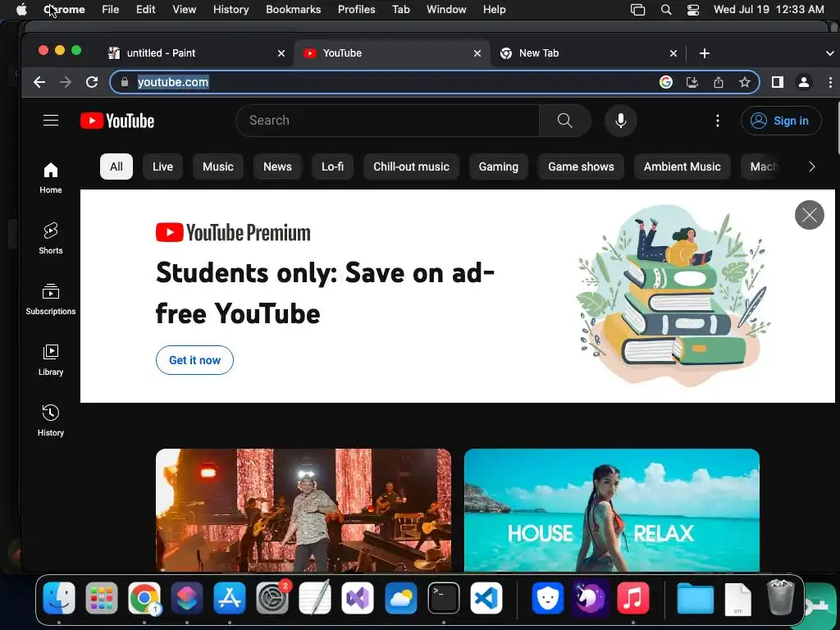Select the News filter chip
This screenshot has height=630, width=840.
tap(277, 167)
